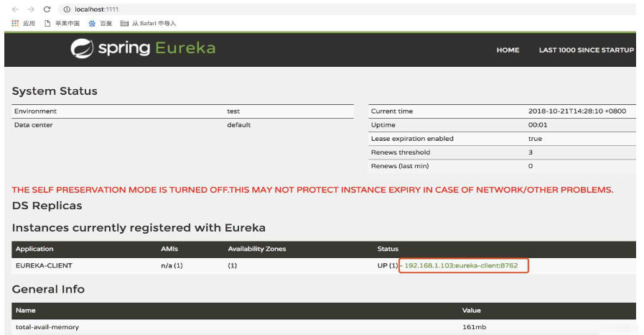
Task: Click the Renews (last min) value 0
Action: pos(531,166)
